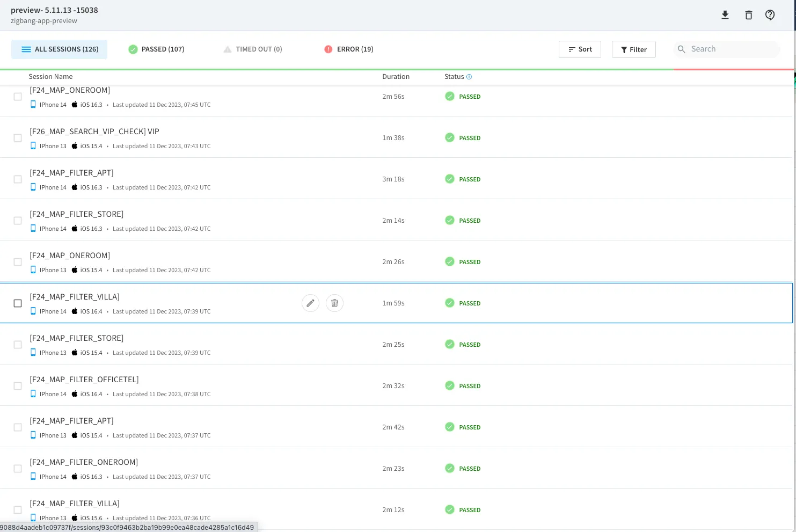This screenshot has height=532, width=796.
Task: Download the build report using the download icon
Action: 725,15
